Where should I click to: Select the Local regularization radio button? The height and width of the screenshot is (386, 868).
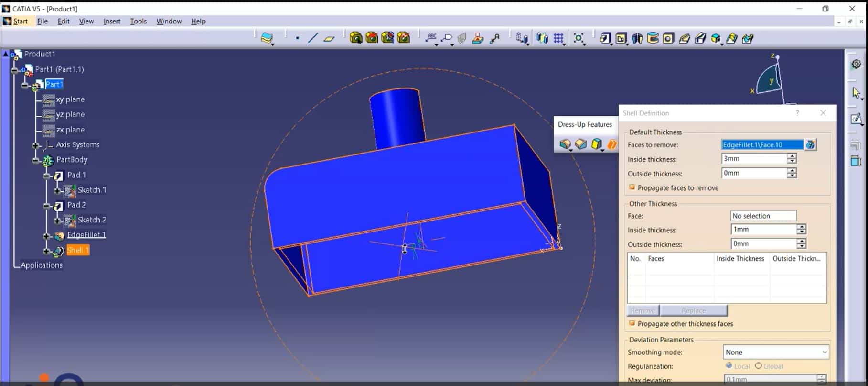point(729,366)
